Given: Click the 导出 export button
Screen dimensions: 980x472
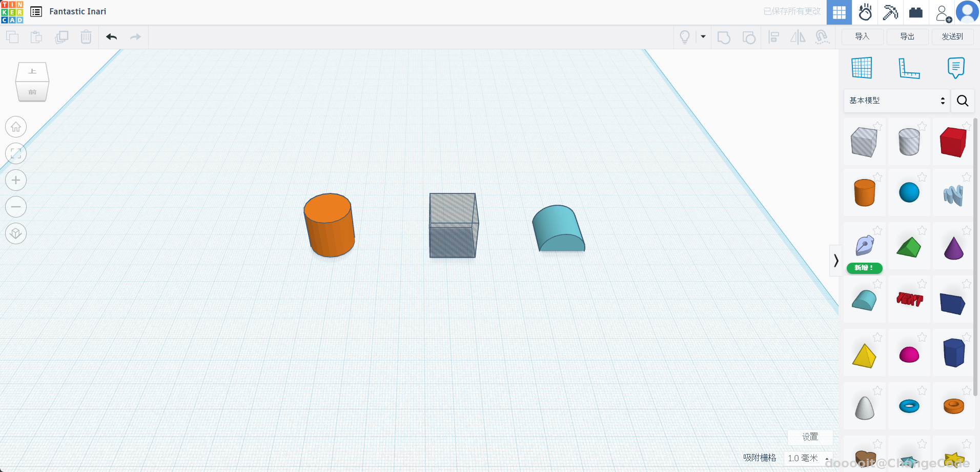Looking at the screenshot, I should [x=907, y=36].
